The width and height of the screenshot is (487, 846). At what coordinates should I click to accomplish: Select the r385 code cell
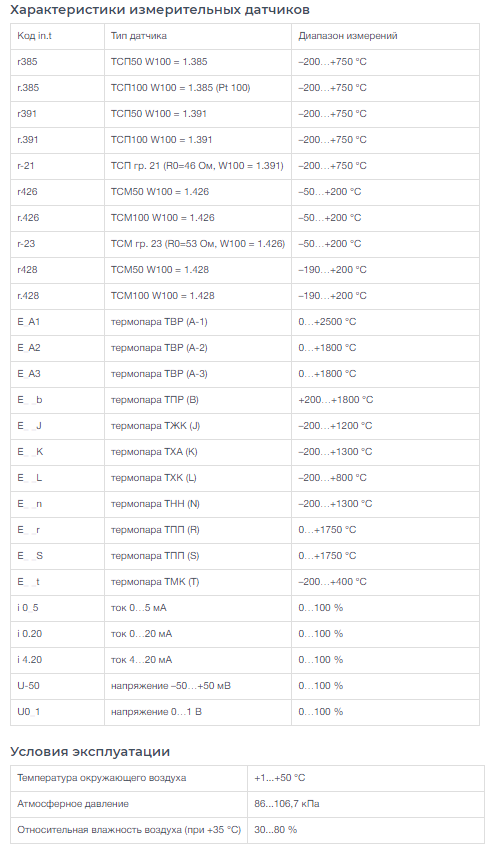click(x=57, y=62)
